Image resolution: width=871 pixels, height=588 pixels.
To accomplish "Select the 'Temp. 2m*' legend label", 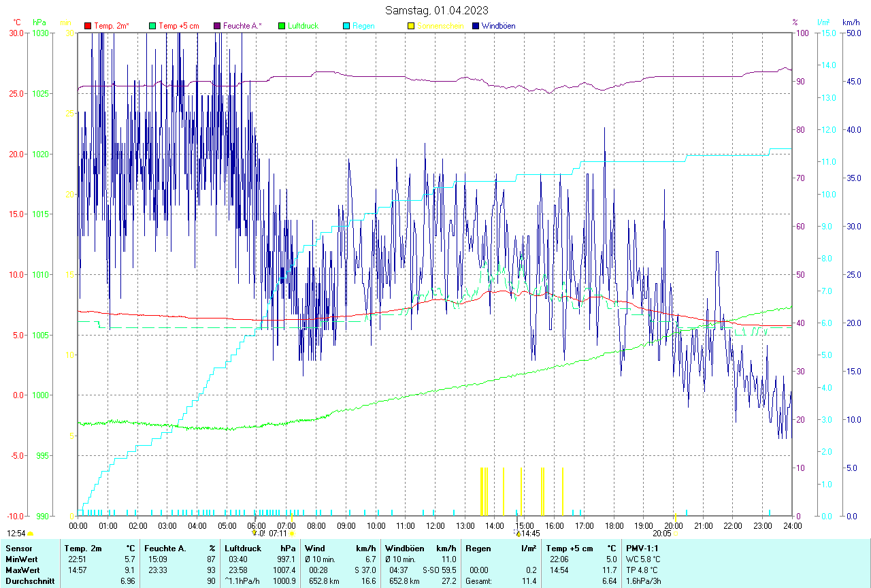I will [112, 26].
